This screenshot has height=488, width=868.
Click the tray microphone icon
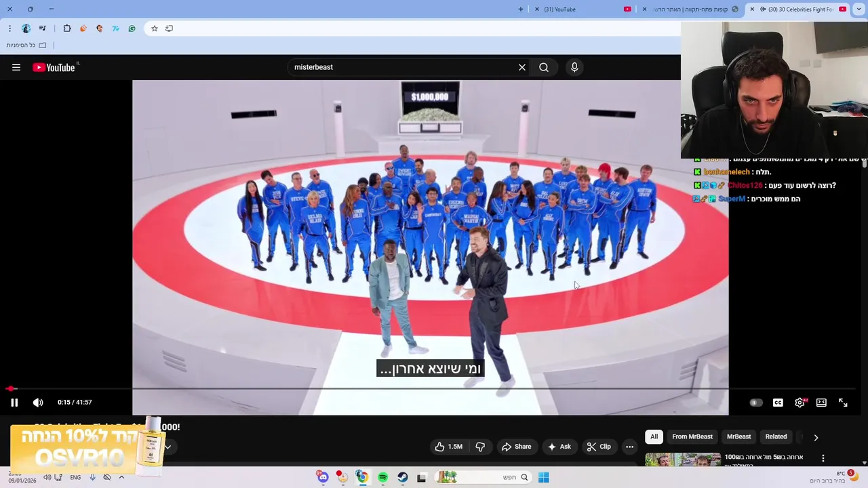92,477
